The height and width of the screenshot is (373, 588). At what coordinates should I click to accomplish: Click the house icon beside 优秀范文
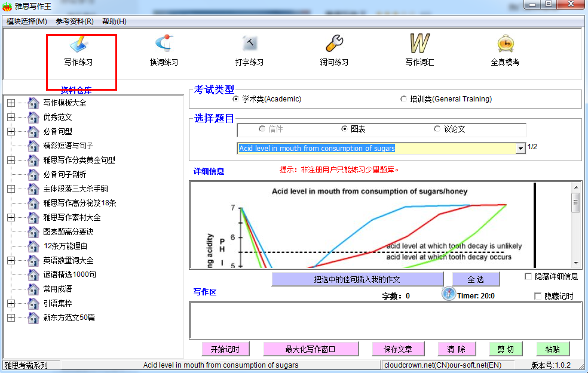[33, 117]
